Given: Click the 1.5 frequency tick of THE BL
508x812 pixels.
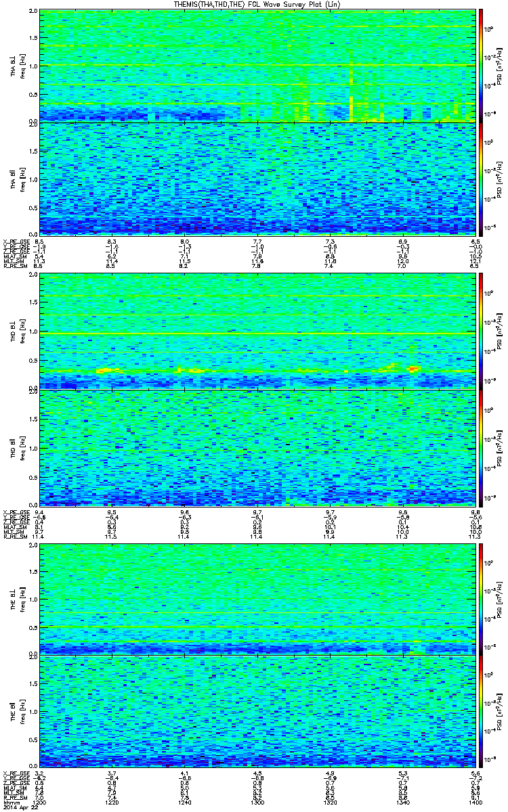Looking at the screenshot, I should click(33, 570).
